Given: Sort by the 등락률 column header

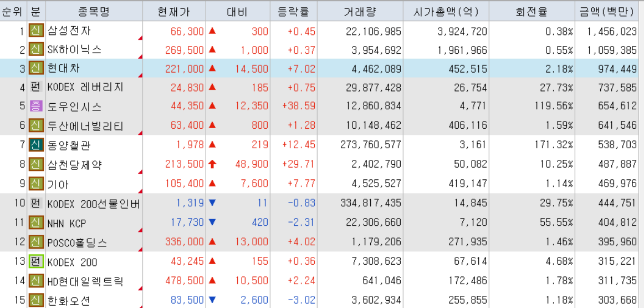Looking at the screenshot, I should [293, 12].
